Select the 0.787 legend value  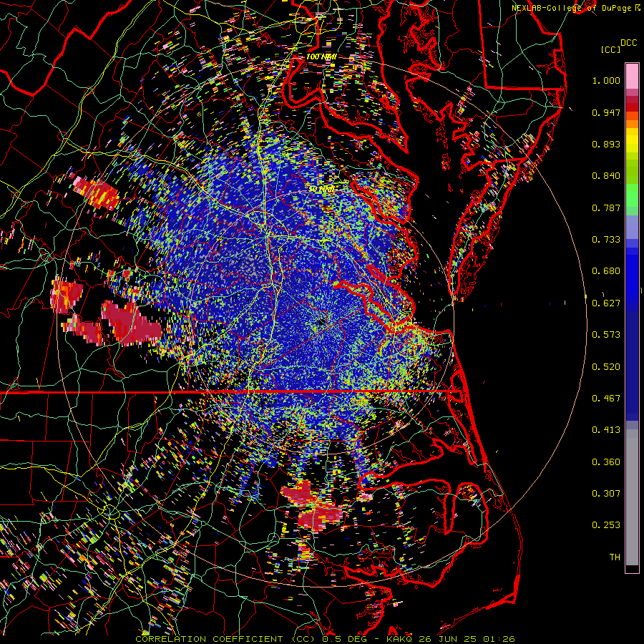(x=606, y=208)
